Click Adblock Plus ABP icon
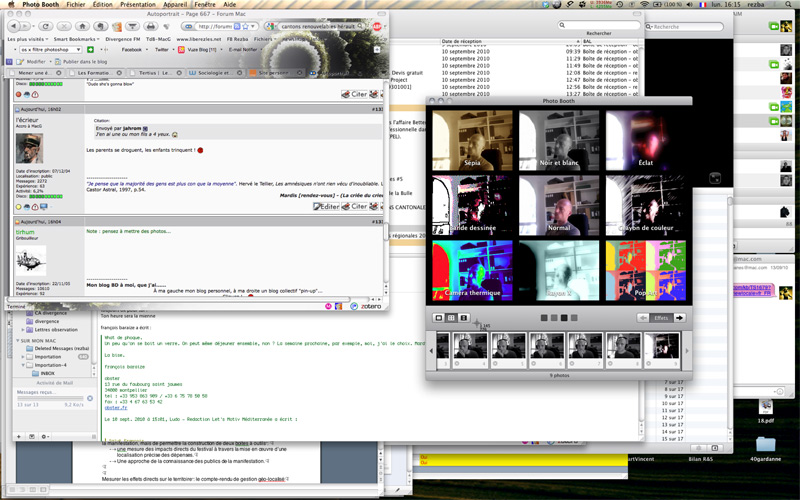Image resolution: width=800 pixels, height=500 pixels. click(x=377, y=27)
